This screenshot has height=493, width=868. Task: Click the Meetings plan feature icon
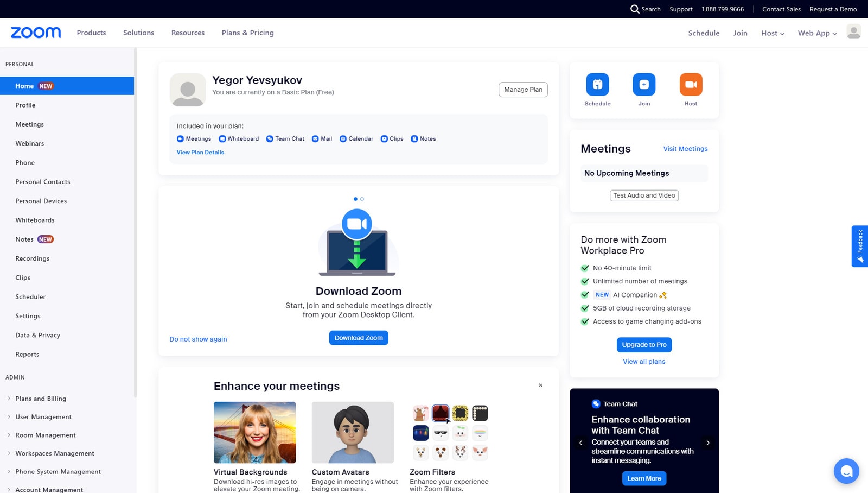point(180,139)
